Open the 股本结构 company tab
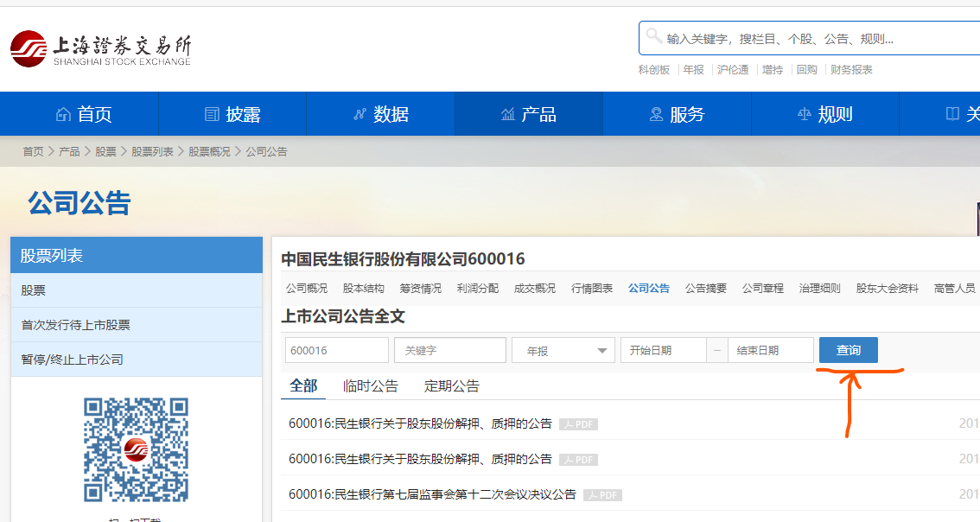The image size is (980, 522). coord(363,288)
